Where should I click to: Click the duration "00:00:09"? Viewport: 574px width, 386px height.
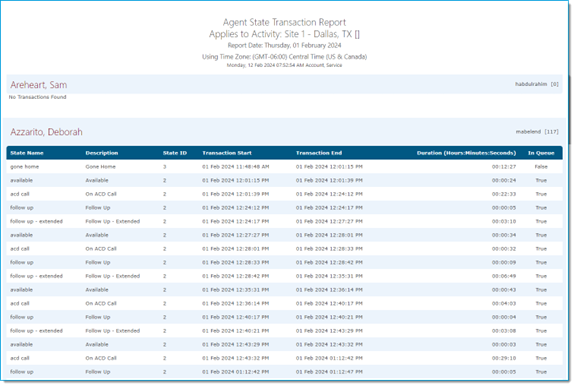504,263
